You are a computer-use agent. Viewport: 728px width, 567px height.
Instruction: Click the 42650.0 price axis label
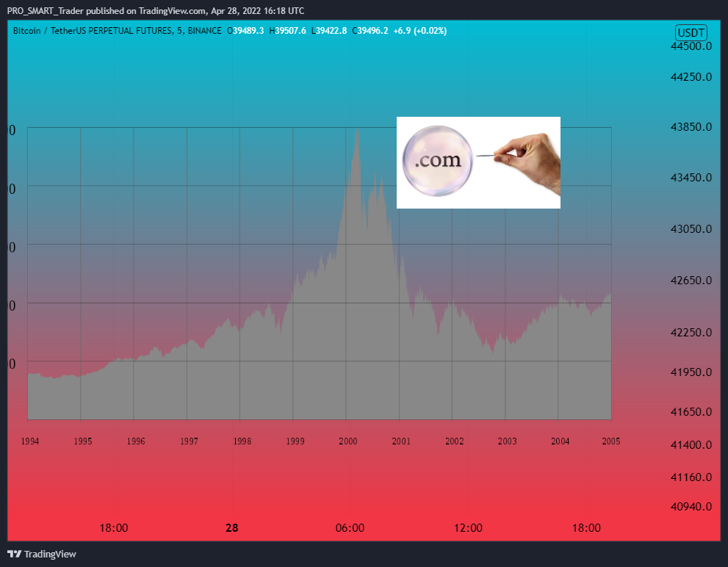(691, 281)
